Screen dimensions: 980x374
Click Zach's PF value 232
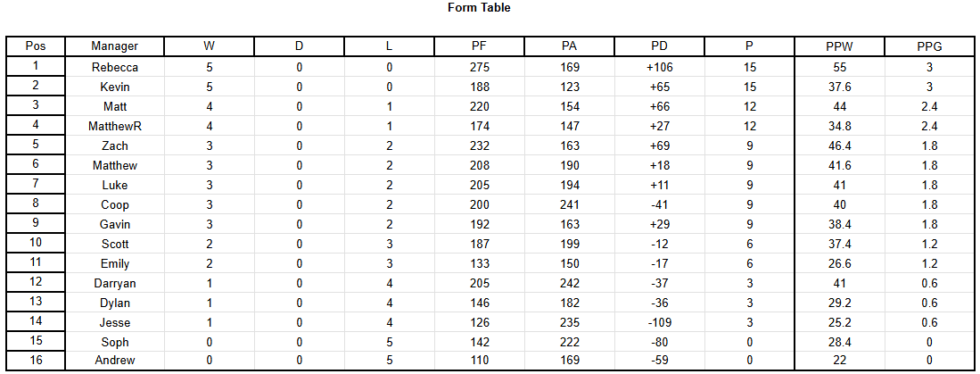(x=480, y=145)
